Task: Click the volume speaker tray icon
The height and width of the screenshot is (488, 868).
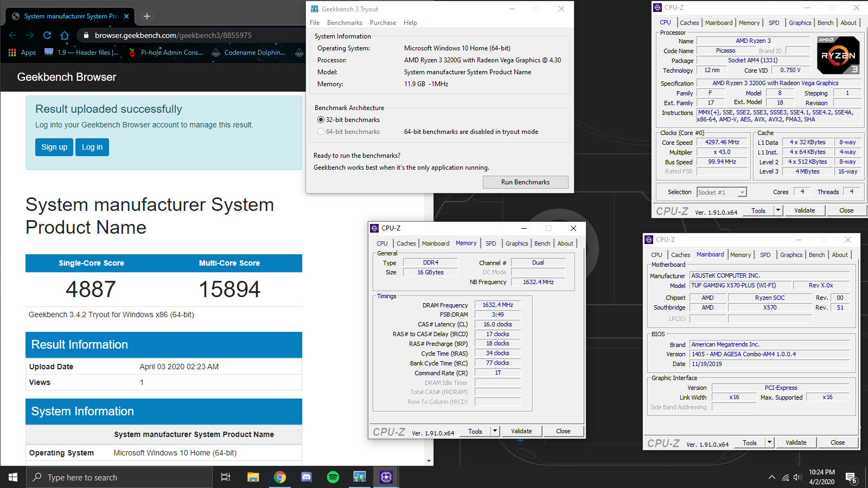Action: click(x=797, y=478)
